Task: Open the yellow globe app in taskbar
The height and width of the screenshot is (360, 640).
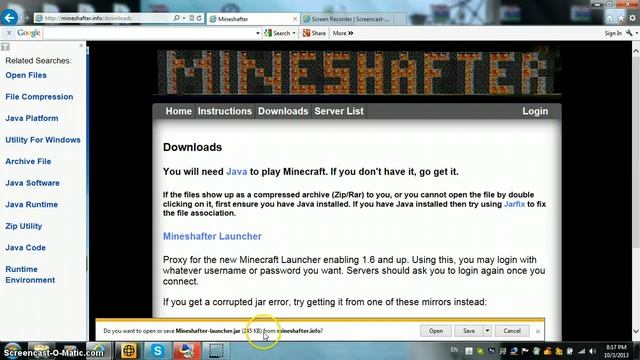Action: [129, 351]
